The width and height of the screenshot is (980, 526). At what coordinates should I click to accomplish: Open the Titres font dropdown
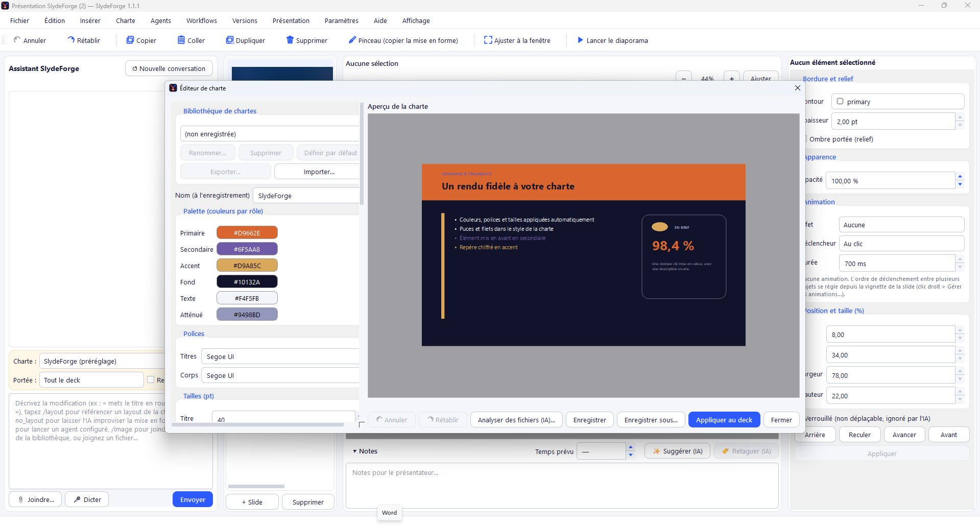(x=281, y=356)
